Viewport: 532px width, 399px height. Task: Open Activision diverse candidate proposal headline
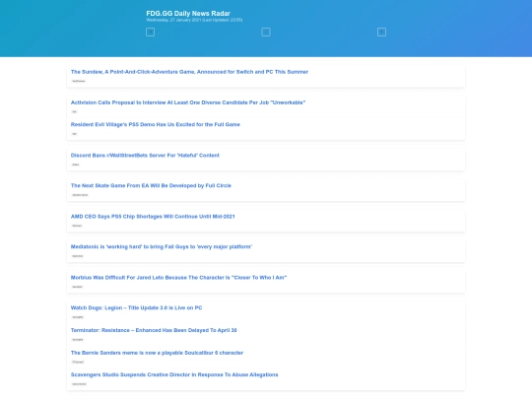coord(188,102)
